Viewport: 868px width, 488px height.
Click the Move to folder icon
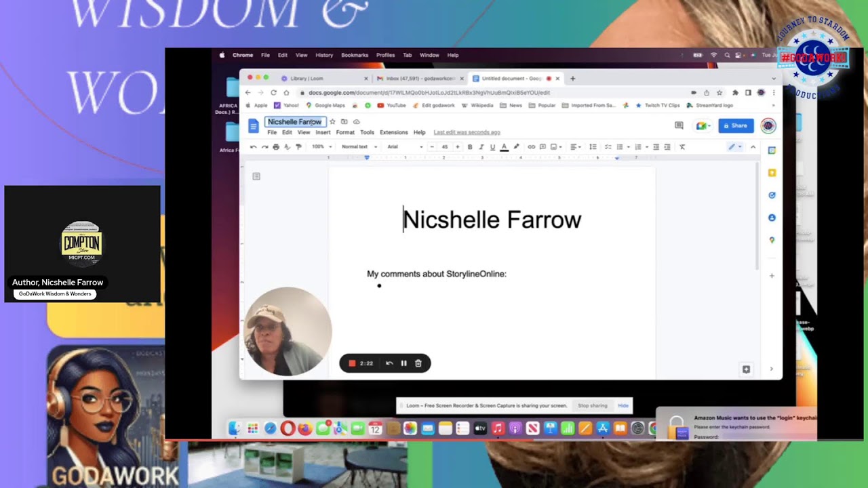pos(344,122)
